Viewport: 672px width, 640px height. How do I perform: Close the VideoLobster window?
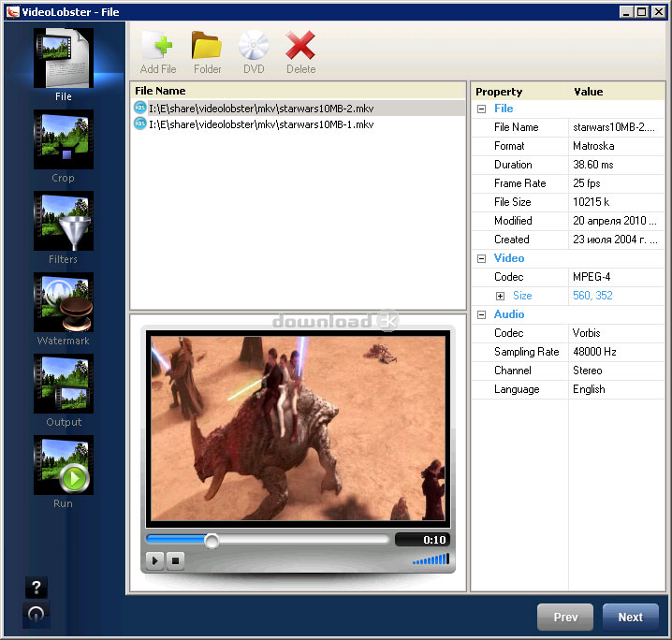658,11
